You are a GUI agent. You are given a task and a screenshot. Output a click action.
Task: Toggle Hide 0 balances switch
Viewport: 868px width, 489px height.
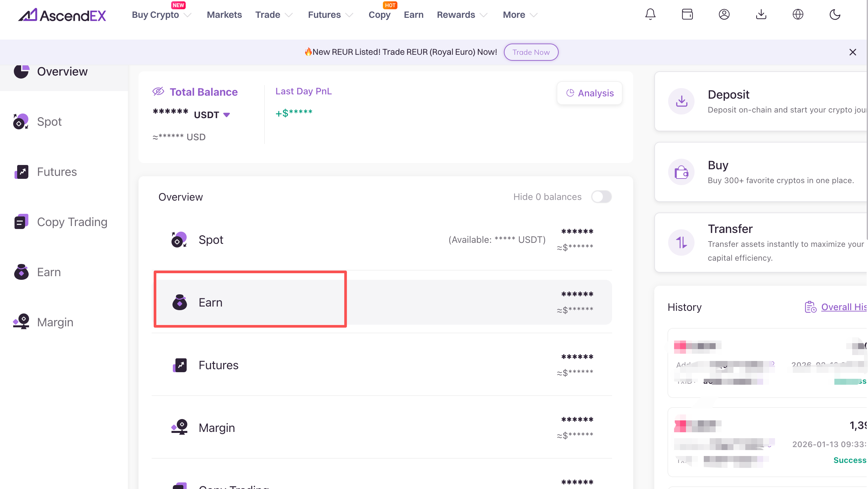coord(601,197)
